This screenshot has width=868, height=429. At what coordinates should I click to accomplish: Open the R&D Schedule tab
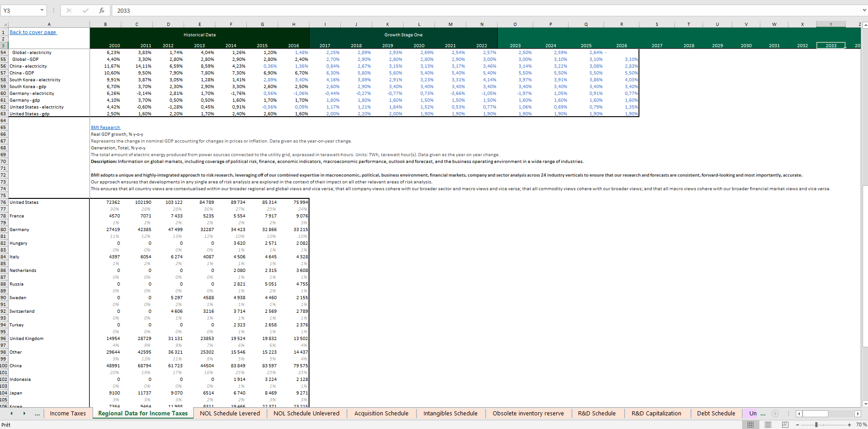pos(597,414)
